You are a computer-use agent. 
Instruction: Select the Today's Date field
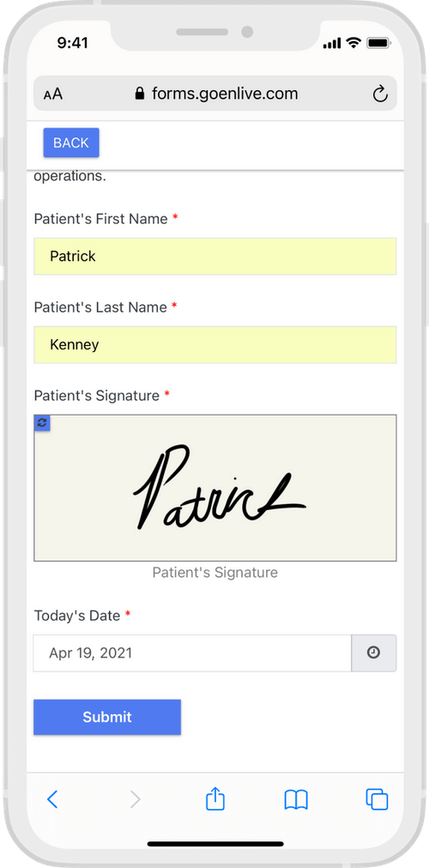coord(192,653)
